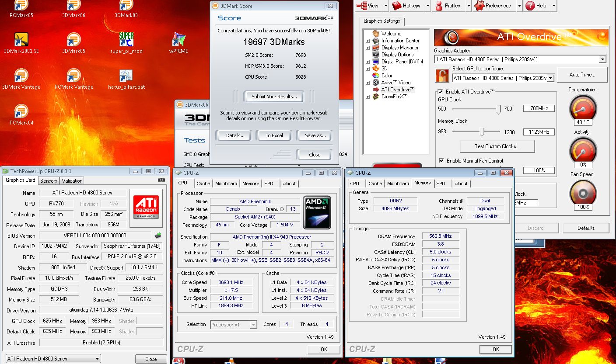Switch to GPU-Z Validation tab

coord(72,181)
